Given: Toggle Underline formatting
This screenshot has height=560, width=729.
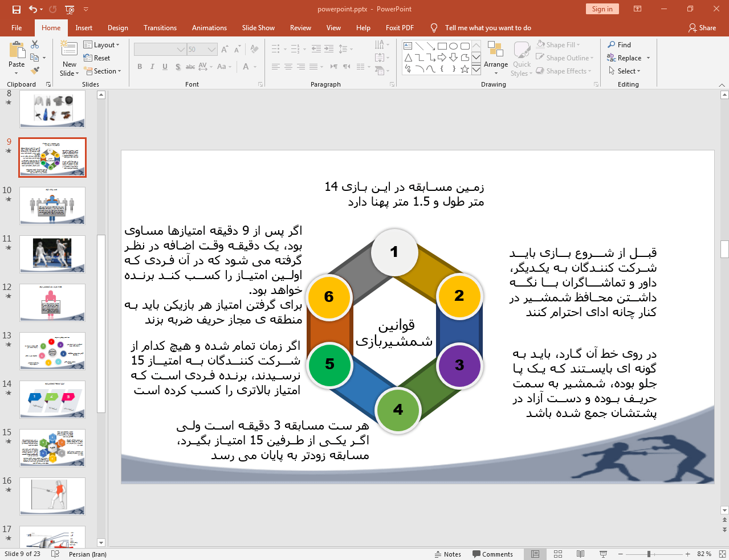Looking at the screenshot, I should [165, 67].
